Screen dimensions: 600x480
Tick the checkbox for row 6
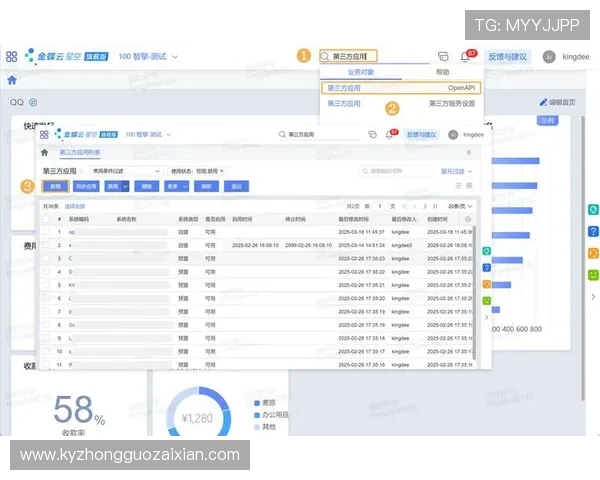(x=46, y=298)
